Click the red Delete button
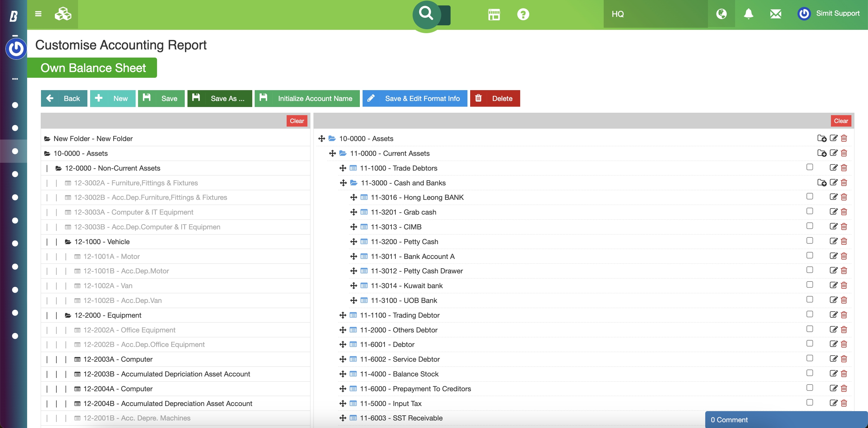Viewport: 868px width, 428px height. [495, 98]
